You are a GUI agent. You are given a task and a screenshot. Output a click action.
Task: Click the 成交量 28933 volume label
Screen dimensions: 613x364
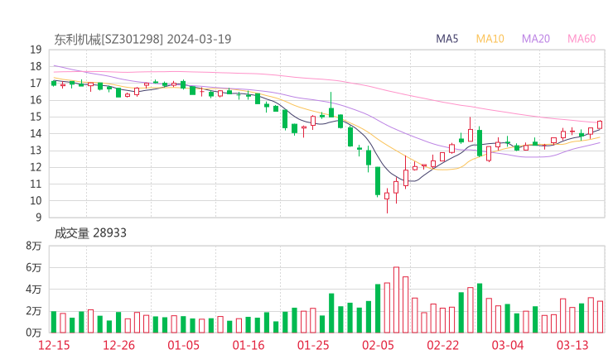[90, 233]
